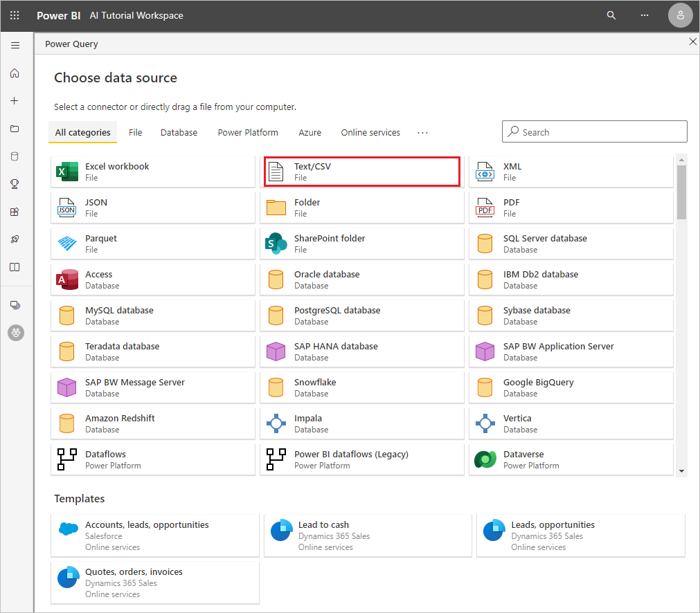The height and width of the screenshot is (613, 700).
Task: Open Deployment pipelines rocket icon
Action: [x=15, y=239]
